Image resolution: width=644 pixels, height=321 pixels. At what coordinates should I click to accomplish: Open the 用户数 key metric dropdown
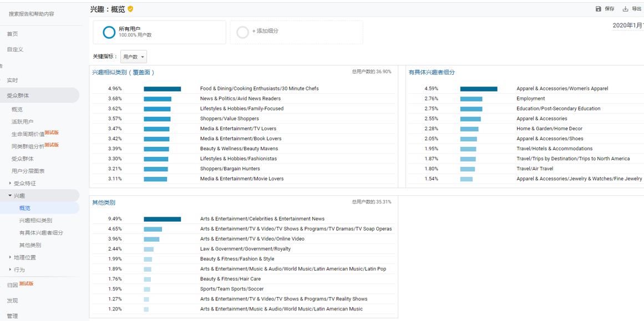coord(134,57)
